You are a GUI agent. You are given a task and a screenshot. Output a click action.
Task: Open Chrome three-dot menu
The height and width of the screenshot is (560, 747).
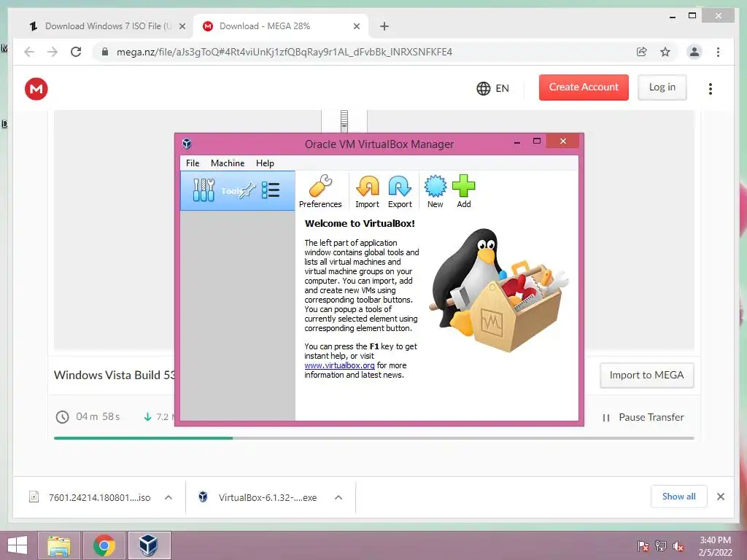coord(718,52)
